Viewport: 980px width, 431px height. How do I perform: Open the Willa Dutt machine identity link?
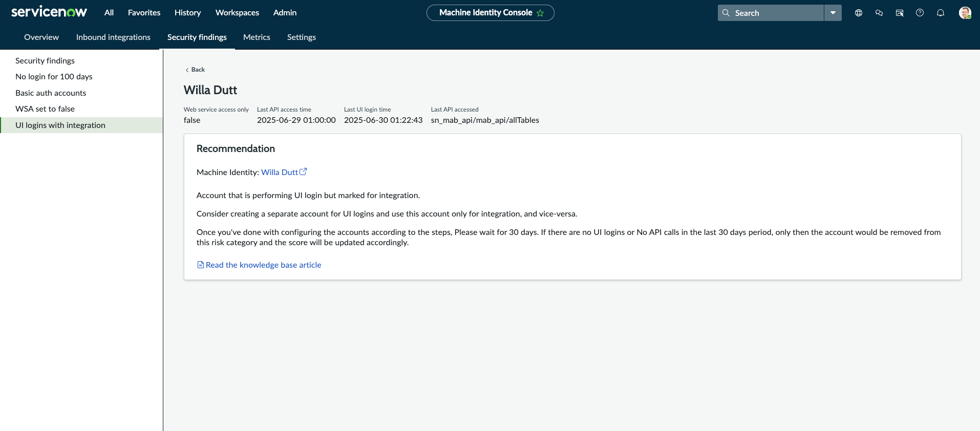[280, 173]
